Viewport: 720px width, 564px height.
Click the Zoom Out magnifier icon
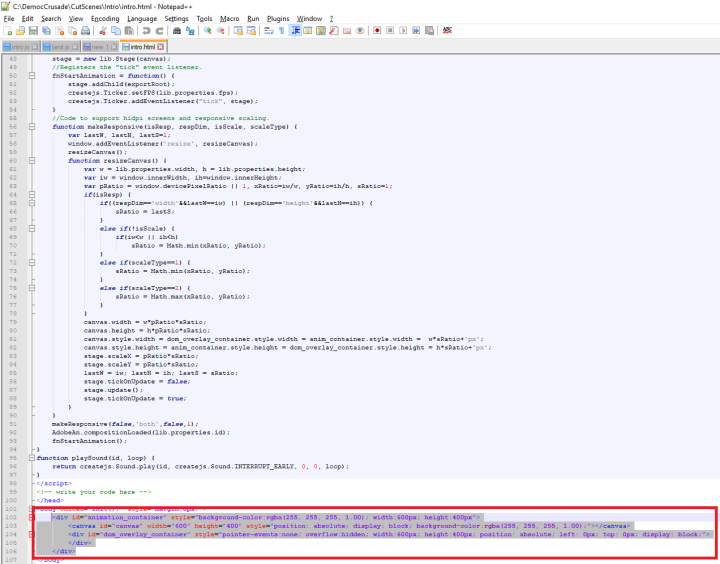point(221,31)
